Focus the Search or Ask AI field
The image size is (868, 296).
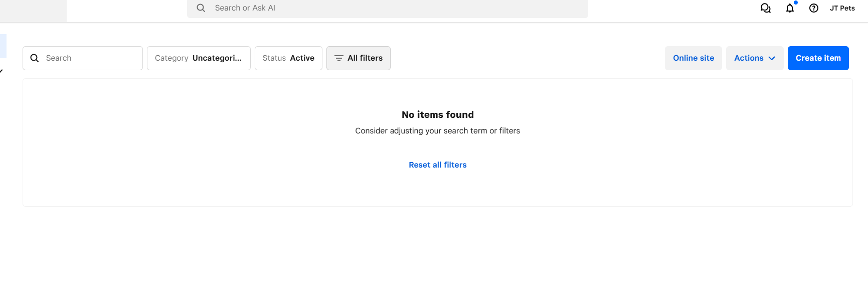point(388,9)
